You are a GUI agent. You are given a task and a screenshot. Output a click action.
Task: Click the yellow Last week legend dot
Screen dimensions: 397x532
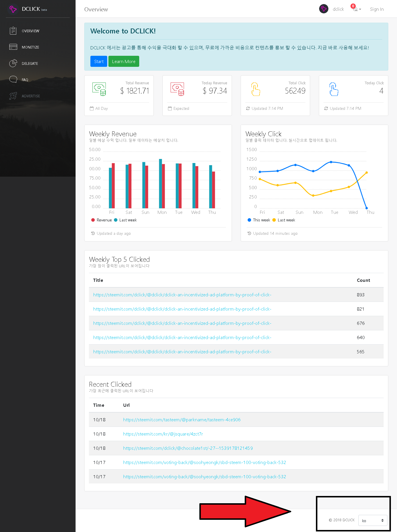[274, 220]
